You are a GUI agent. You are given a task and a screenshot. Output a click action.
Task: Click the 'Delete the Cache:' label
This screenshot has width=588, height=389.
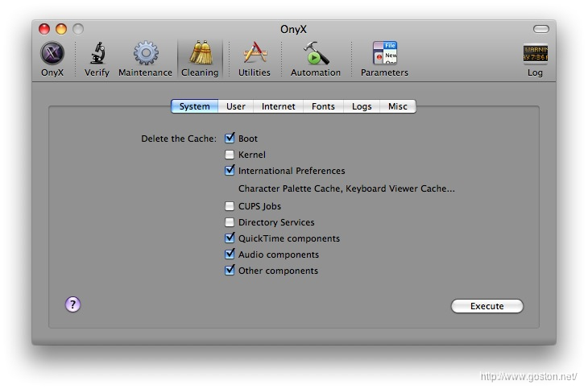[179, 139]
